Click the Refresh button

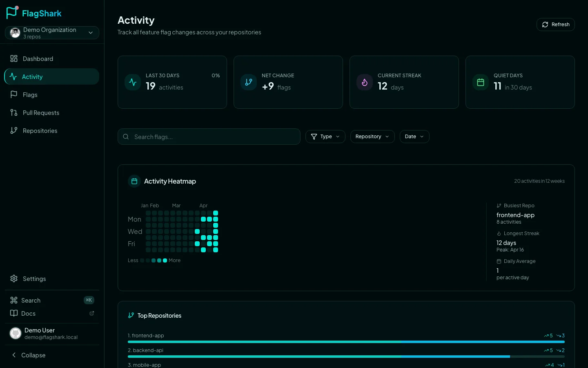[x=556, y=25]
